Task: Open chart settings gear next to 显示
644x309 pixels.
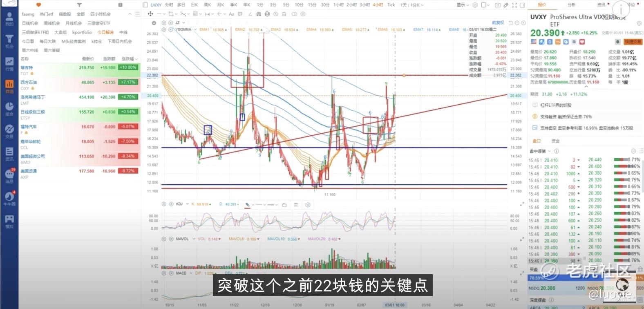Action: click(x=475, y=5)
